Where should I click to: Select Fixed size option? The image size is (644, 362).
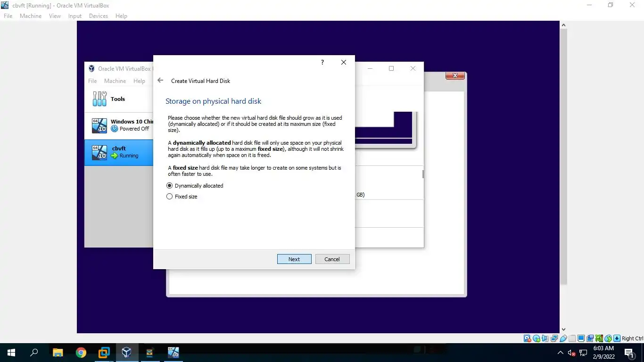(x=182, y=197)
